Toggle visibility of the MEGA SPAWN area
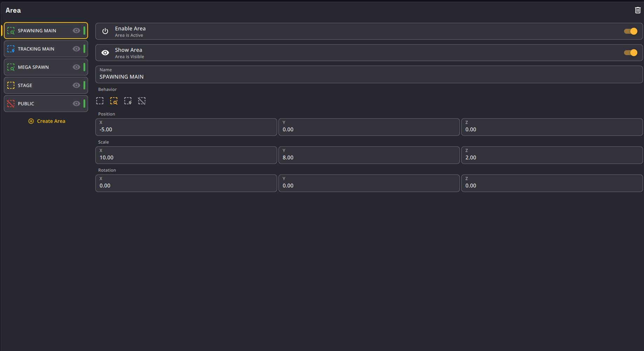644x351 pixels. click(76, 67)
